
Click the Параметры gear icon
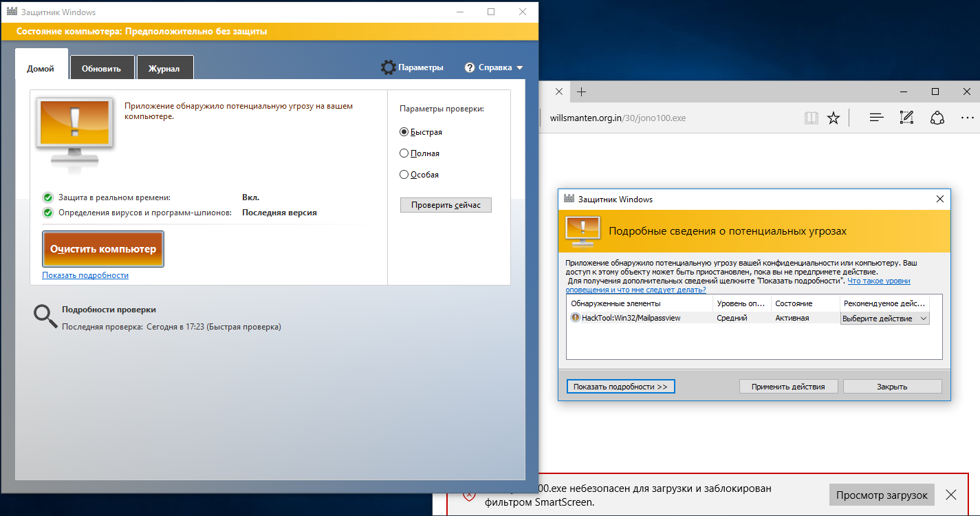(x=388, y=67)
